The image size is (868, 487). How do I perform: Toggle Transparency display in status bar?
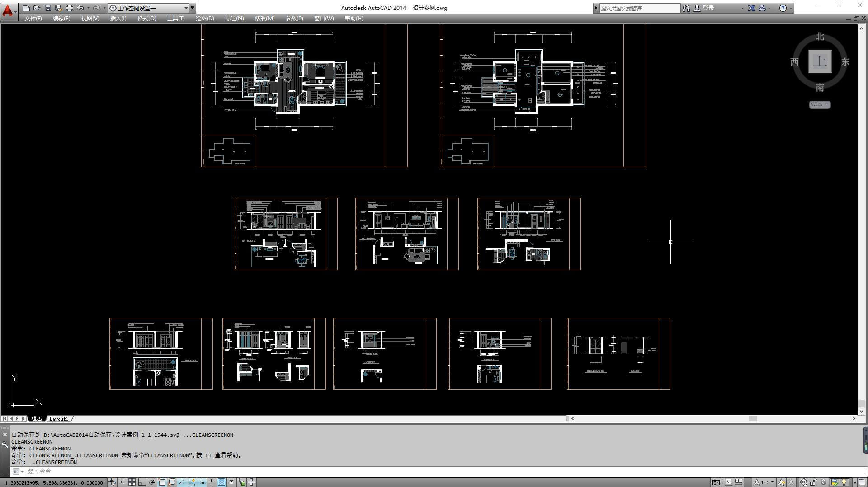click(x=222, y=482)
